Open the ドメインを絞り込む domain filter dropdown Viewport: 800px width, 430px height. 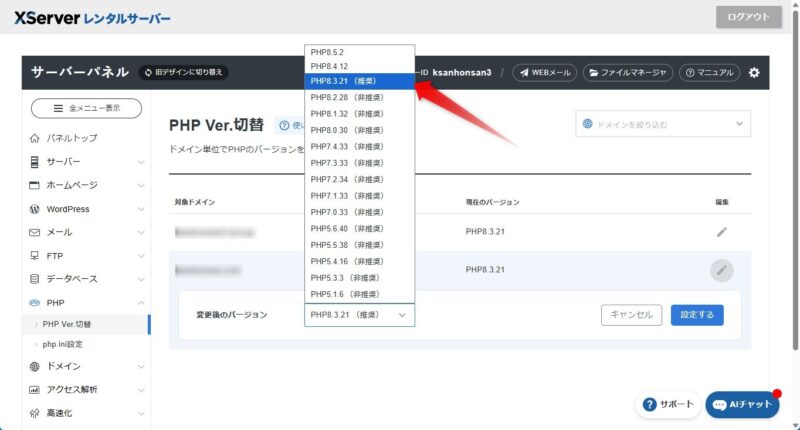[663, 124]
